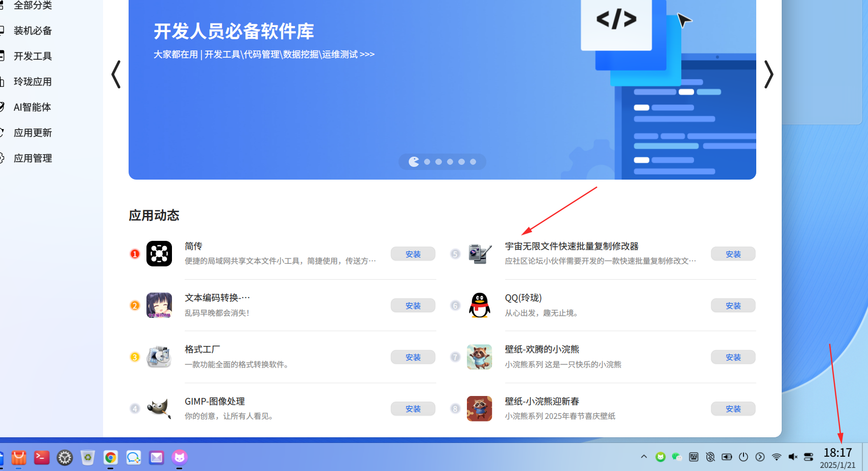The width and height of the screenshot is (868, 471).
Task: Open the 装机必备 category
Action: (x=33, y=31)
